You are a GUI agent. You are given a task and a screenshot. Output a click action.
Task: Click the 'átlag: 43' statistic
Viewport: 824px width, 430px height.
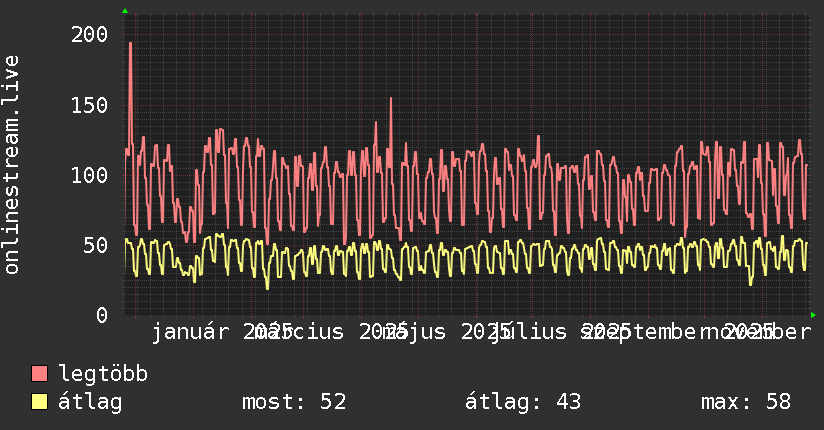pos(523,402)
